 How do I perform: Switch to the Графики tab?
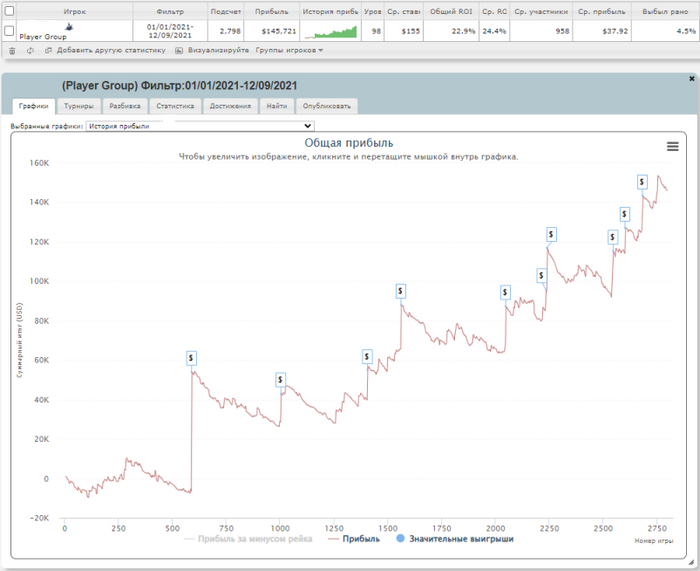pos(33,106)
